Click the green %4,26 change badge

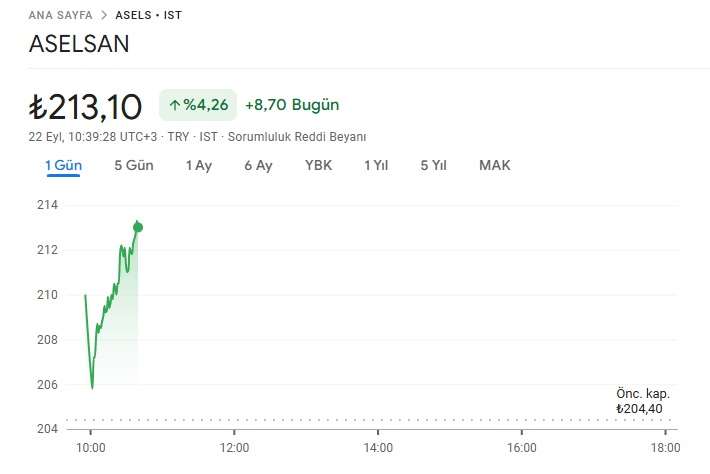(198, 105)
